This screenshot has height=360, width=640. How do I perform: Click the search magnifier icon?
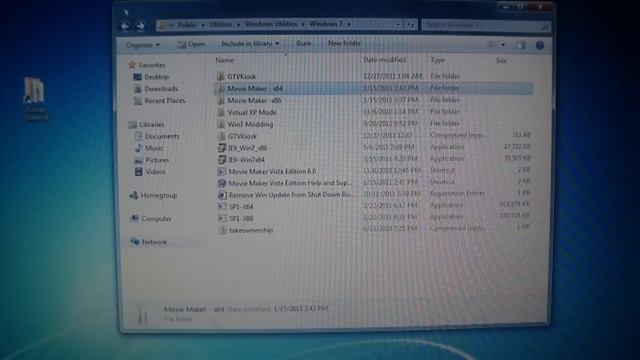click(544, 26)
